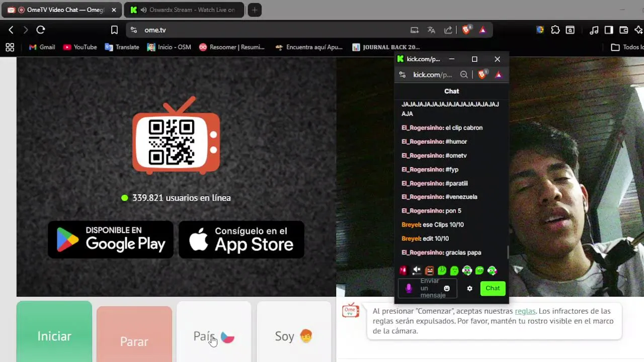644x362 pixels.
Task: Insert the red emote in Kick chat
Action: click(403, 270)
